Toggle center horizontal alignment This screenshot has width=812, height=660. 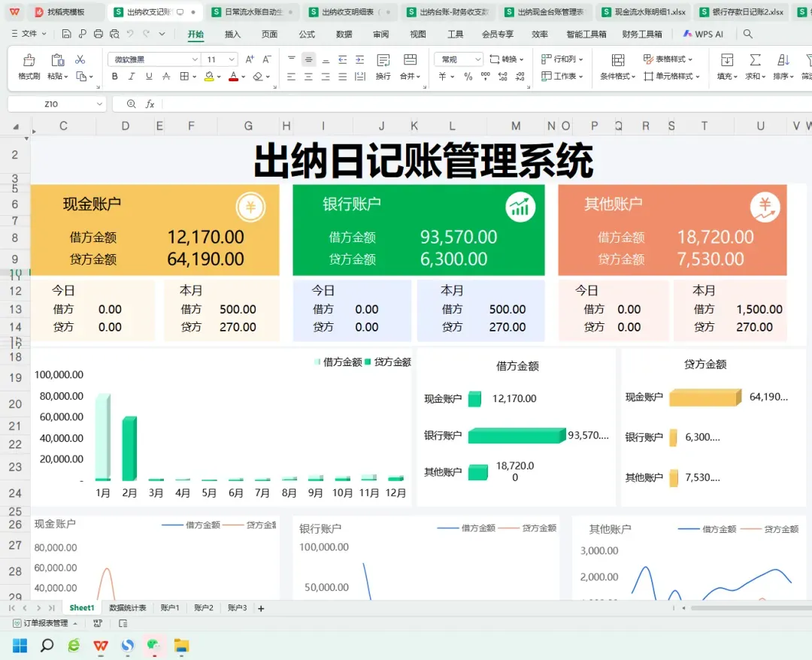point(309,77)
